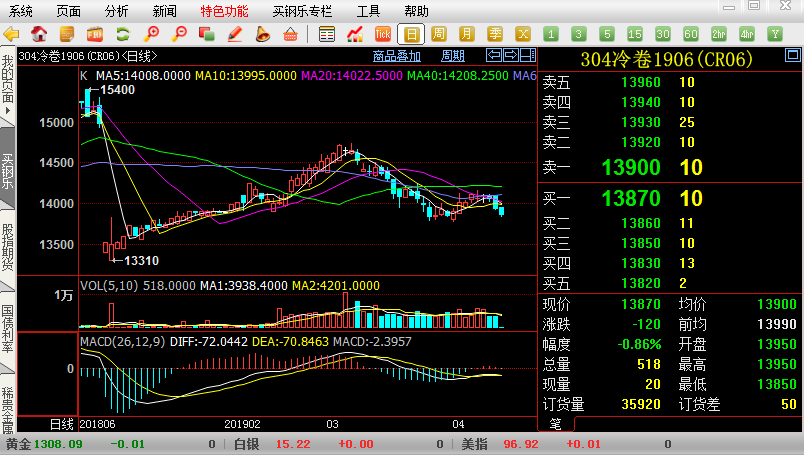The image size is (804, 455).
Task: Open the 分析 menu
Action: pos(117,11)
